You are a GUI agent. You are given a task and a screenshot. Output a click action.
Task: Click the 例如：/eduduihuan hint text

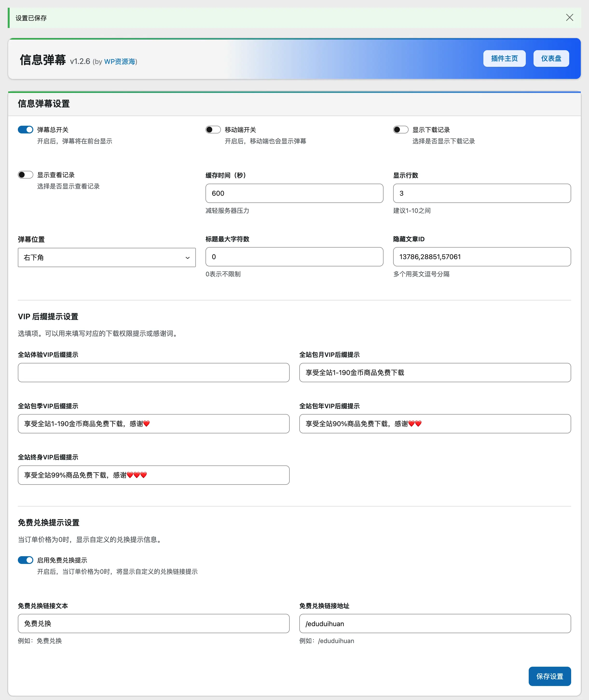pos(327,641)
